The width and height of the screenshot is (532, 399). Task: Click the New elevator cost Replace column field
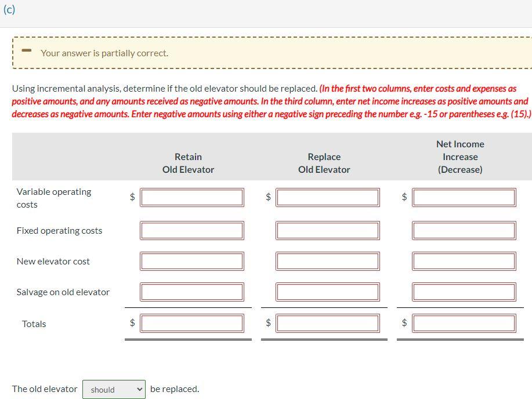pos(328,260)
